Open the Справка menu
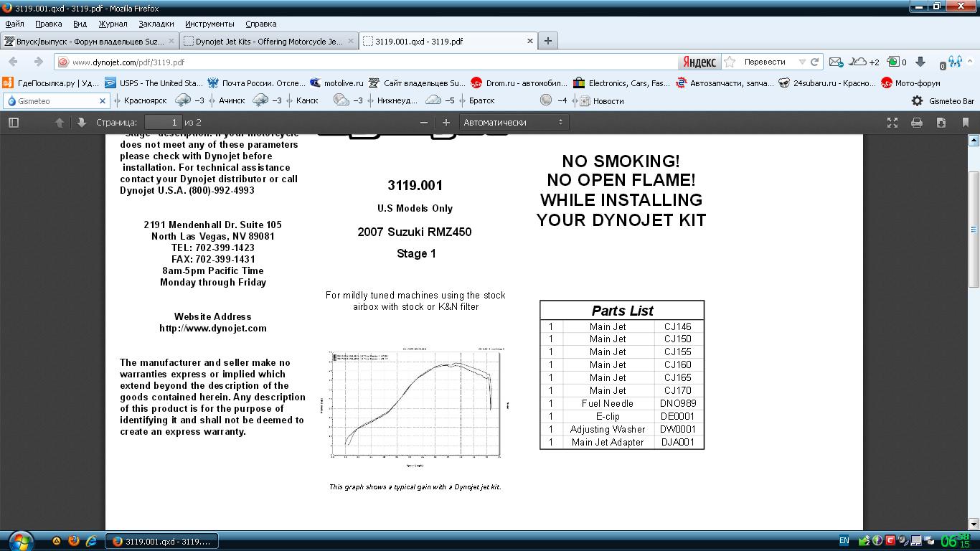The image size is (980, 551). 261,24
